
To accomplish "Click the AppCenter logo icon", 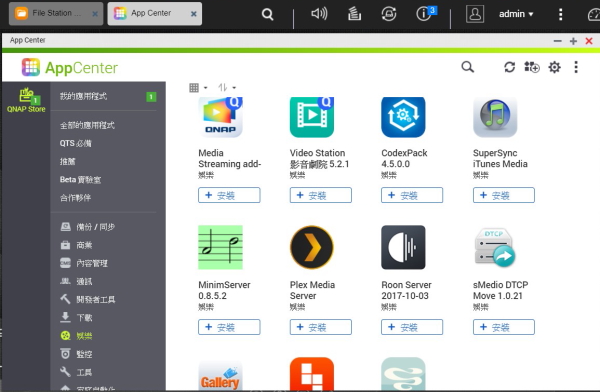I will [x=31, y=67].
